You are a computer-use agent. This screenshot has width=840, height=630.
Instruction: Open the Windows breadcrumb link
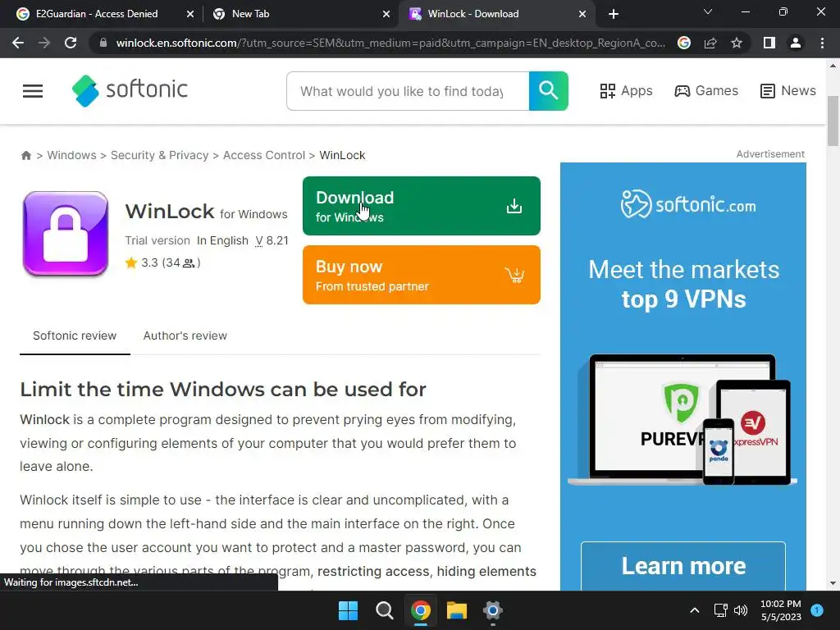[72, 155]
